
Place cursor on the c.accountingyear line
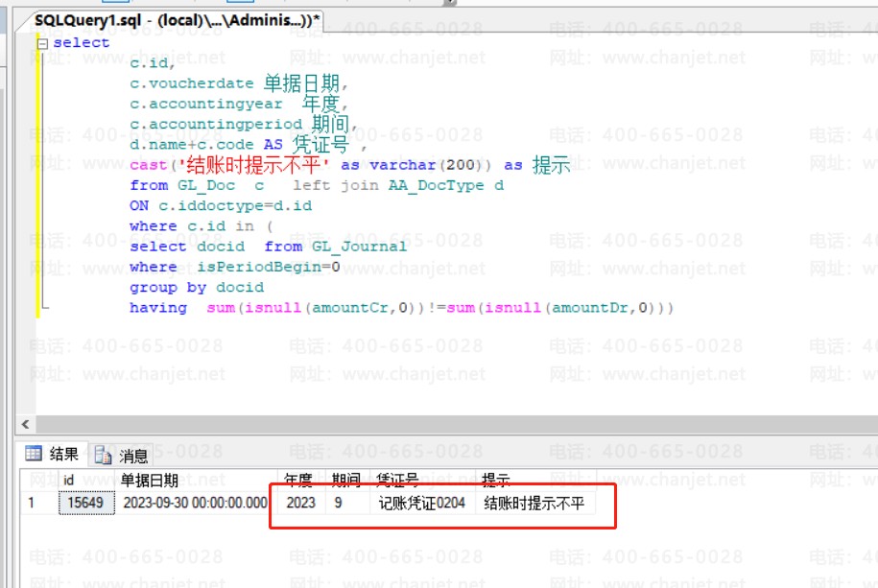click(239, 104)
